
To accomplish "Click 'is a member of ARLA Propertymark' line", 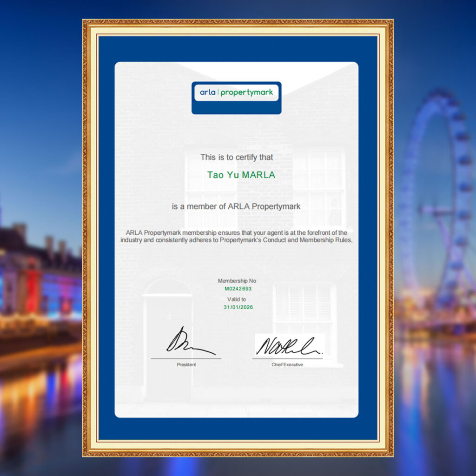I will (x=236, y=206).
